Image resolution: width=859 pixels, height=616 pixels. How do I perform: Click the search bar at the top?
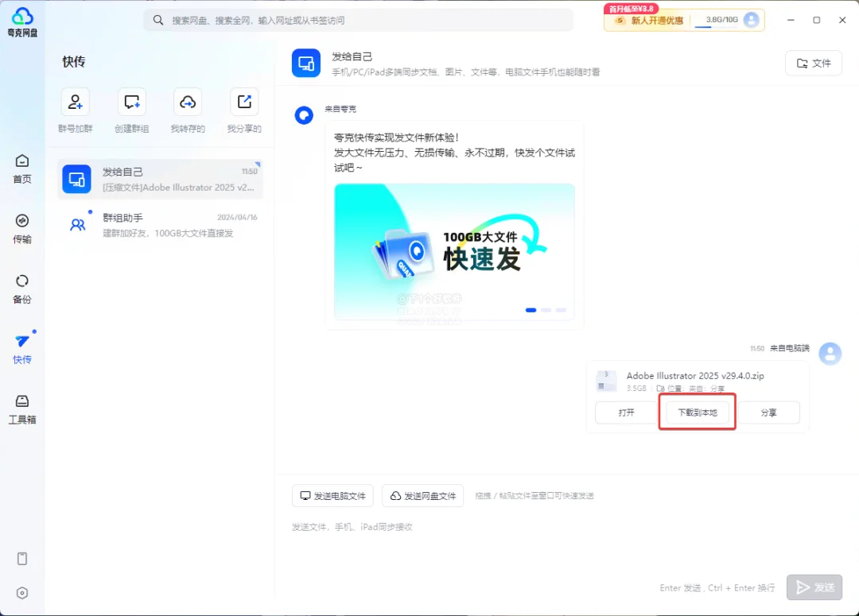[x=358, y=20]
